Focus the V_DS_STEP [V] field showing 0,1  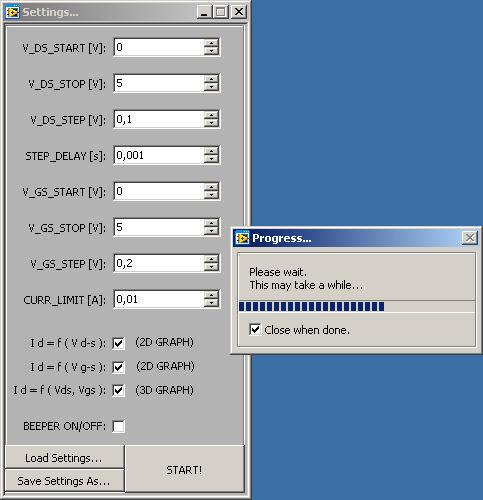point(159,119)
